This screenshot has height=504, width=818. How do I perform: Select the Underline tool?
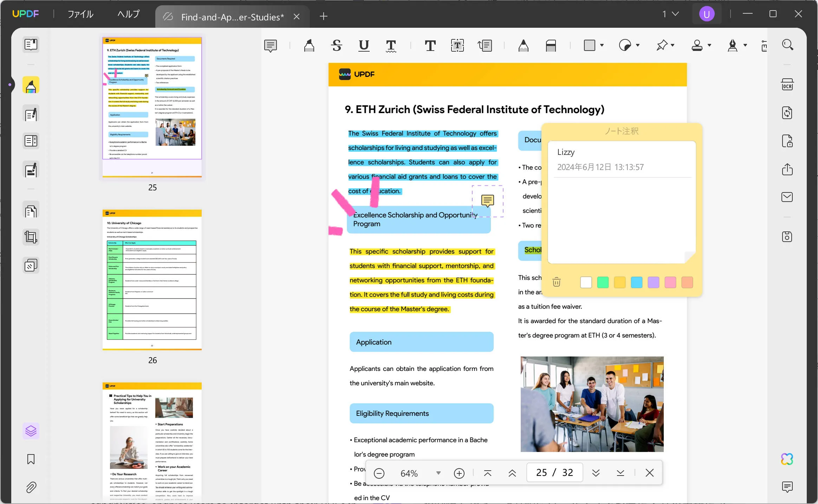(x=364, y=45)
